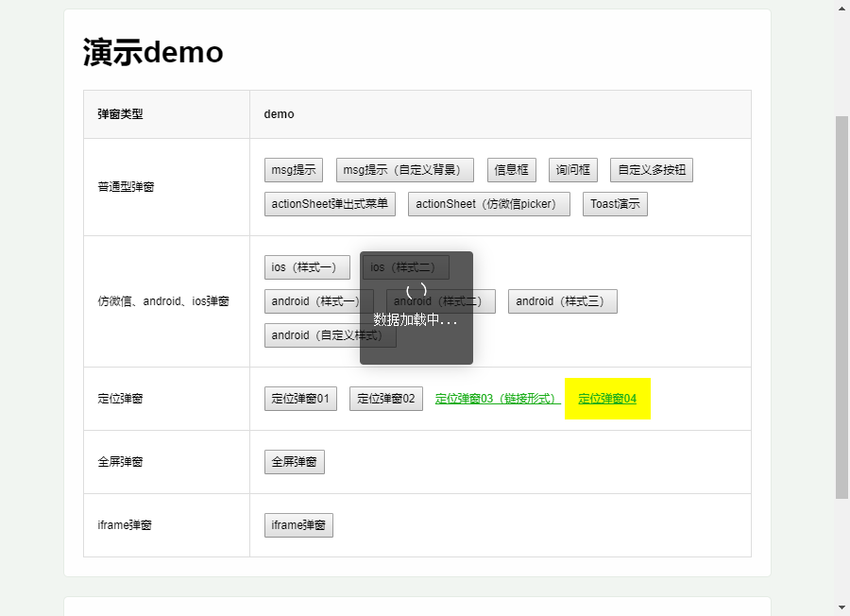Open the 询问框 dialog demo
The width and height of the screenshot is (850, 616).
[573, 170]
